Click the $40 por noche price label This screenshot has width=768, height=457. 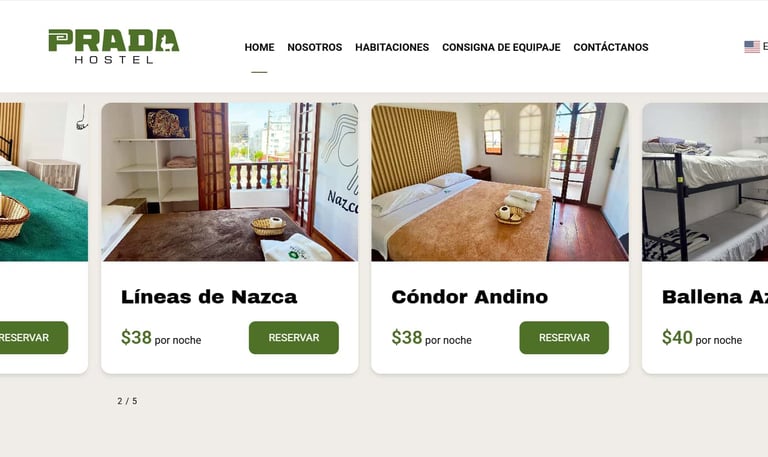click(x=702, y=338)
